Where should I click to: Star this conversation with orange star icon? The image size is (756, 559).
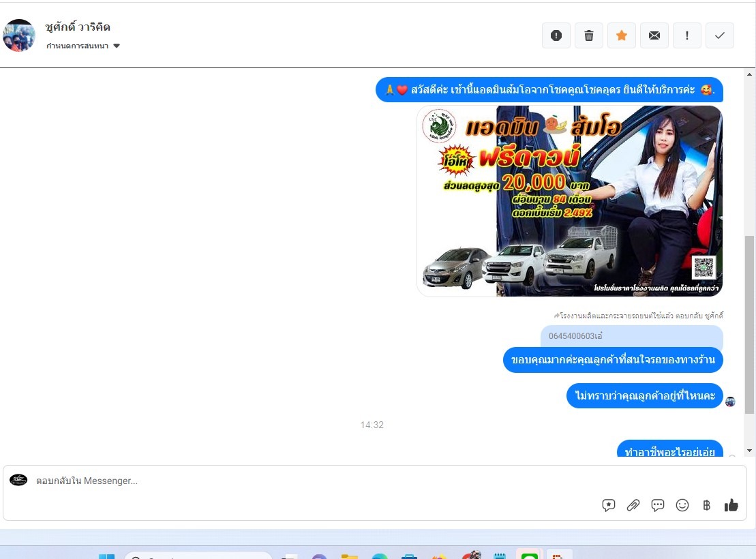(x=622, y=35)
